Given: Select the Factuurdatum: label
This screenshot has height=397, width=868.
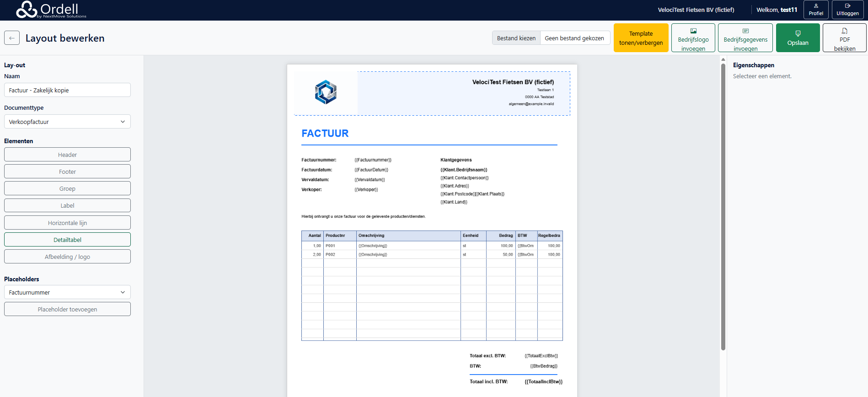Looking at the screenshot, I should [316, 170].
